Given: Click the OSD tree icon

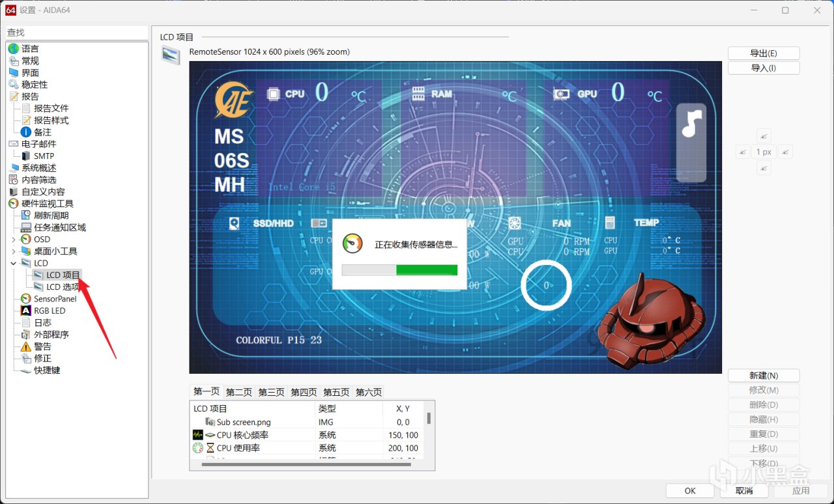Looking at the screenshot, I should [26, 240].
